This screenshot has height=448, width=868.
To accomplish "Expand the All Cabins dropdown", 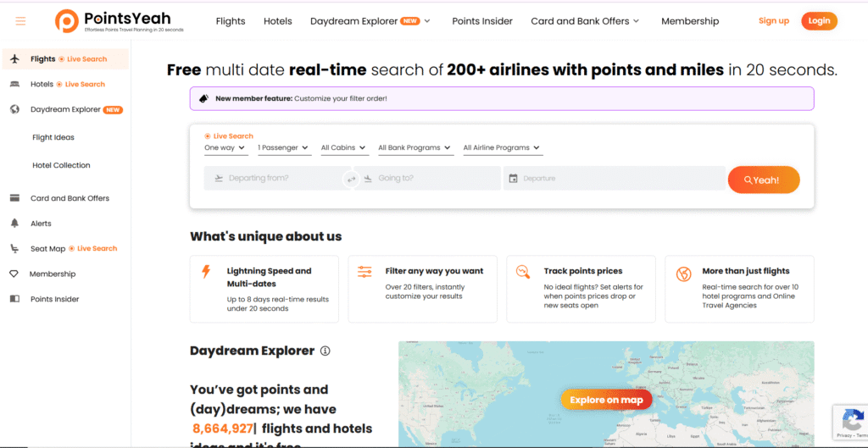I will tap(343, 148).
